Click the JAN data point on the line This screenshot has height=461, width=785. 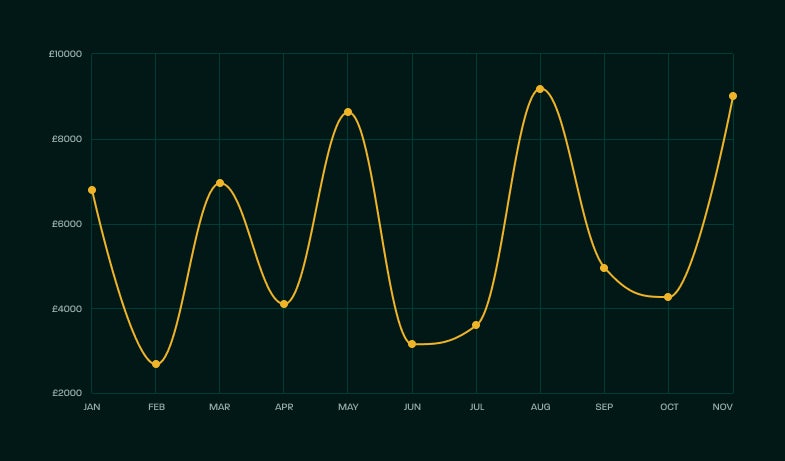(x=92, y=190)
